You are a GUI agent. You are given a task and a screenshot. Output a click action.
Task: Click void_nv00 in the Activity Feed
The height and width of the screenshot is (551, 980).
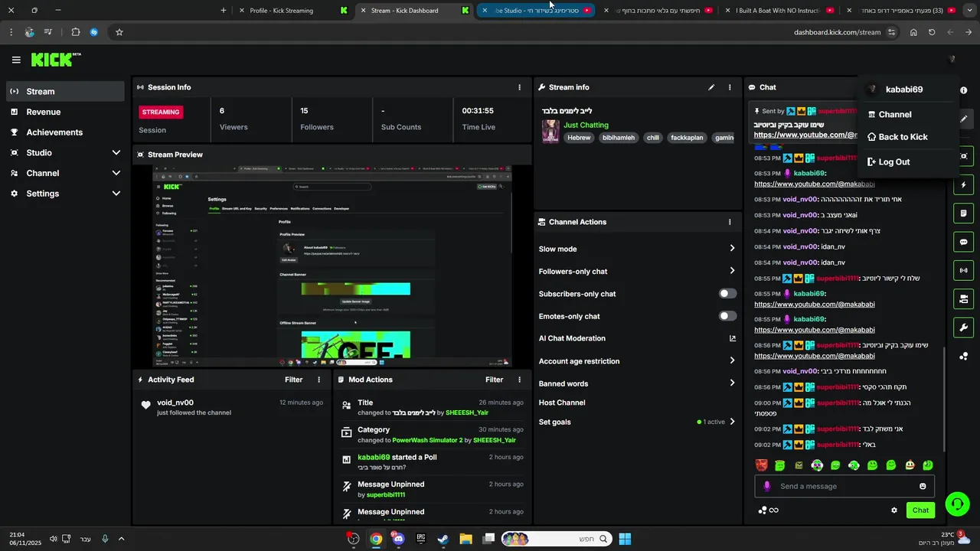pyautogui.click(x=175, y=403)
